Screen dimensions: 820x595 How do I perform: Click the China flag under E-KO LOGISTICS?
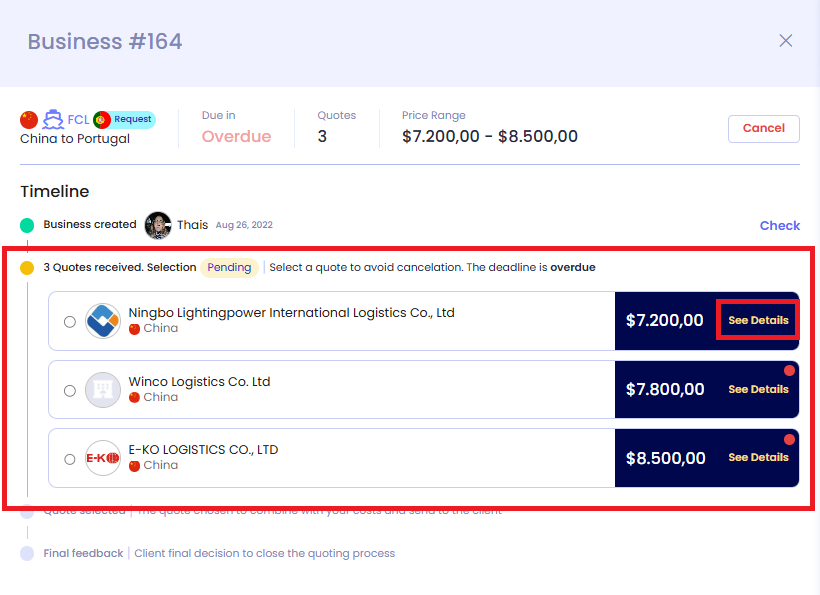[134, 466]
